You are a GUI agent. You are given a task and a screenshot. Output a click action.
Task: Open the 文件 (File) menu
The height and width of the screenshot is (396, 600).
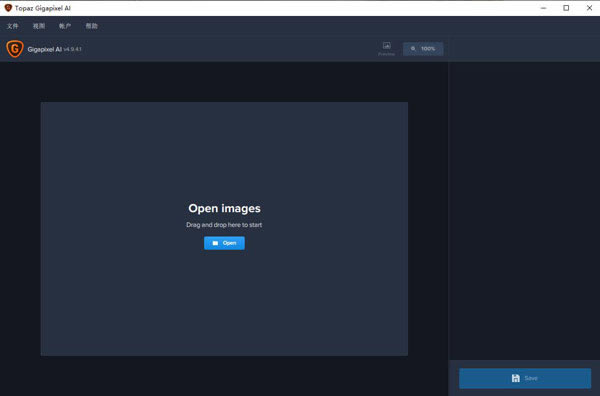[x=13, y=26]
